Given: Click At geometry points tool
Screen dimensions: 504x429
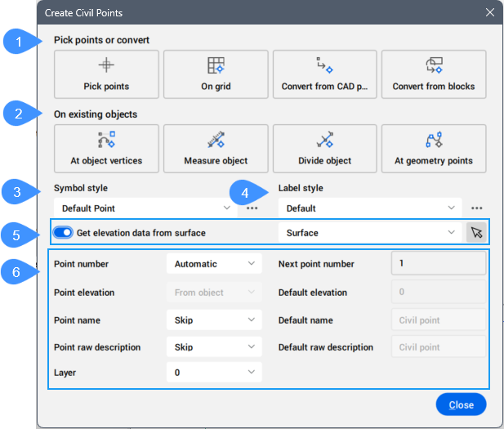Looking at the screenshot, I should point(433,149).
